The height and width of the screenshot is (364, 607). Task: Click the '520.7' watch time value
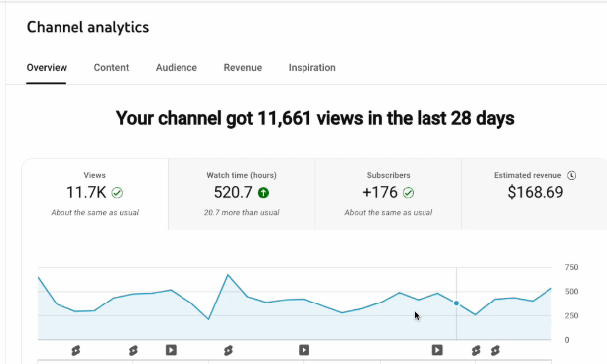coord(233,192)
